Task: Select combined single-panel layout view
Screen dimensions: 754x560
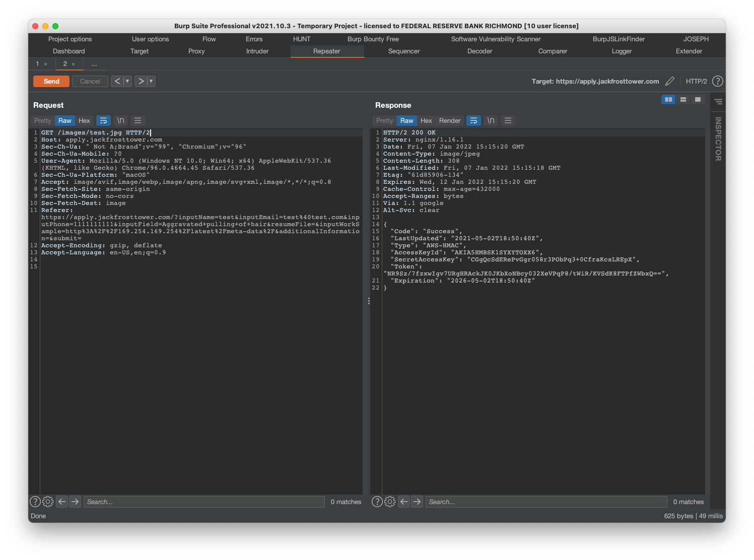Action: pos(698,100)
